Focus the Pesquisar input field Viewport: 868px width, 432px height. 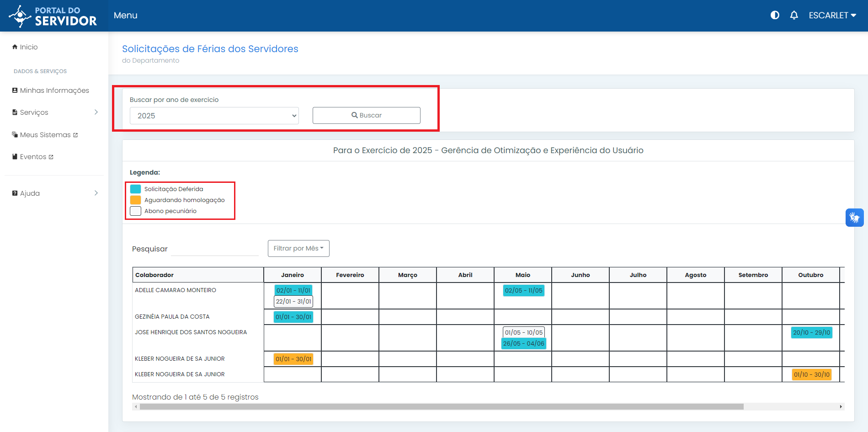215,249
